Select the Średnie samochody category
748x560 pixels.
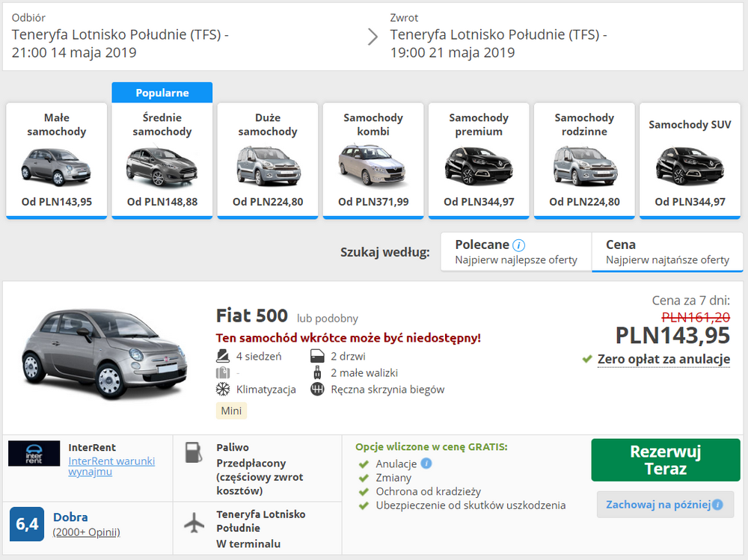point(162,161)
